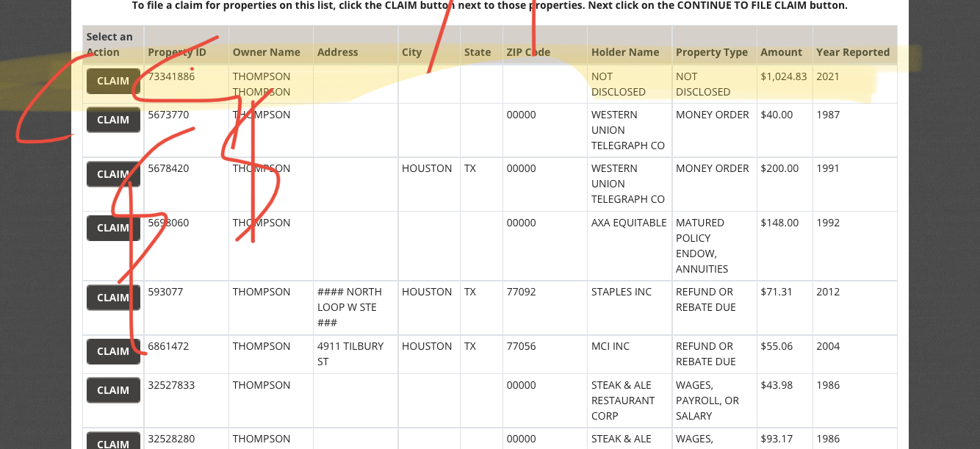Click the $43.98 amount
This screenshot has width=980, height=449.
click(777, 385)
